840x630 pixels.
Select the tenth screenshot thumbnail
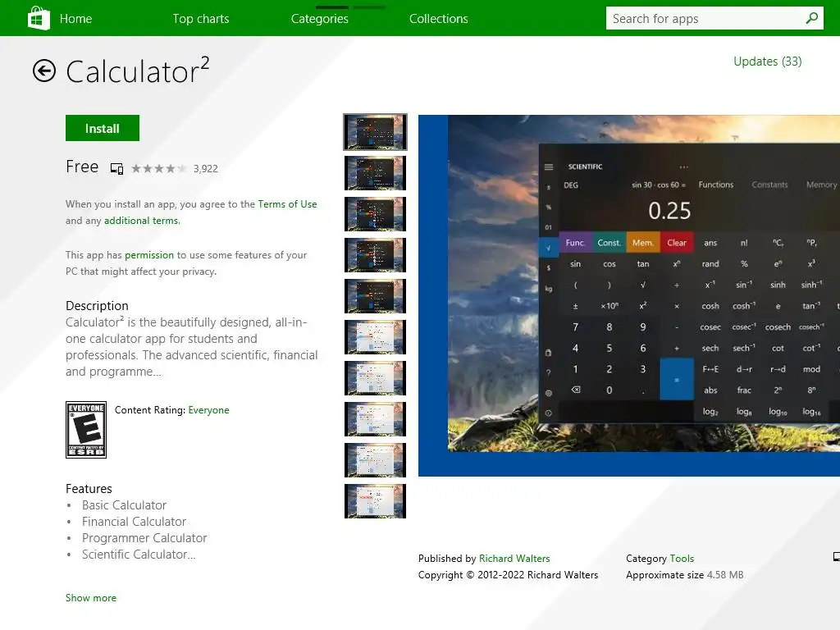point(375,501)
